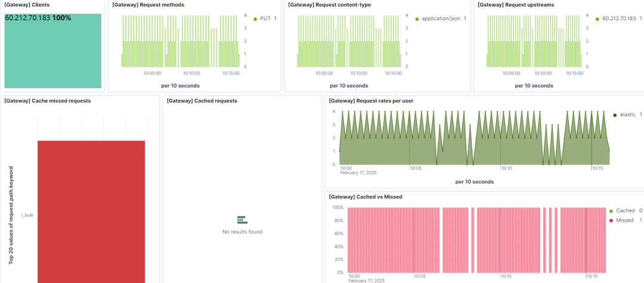Click the green 60.212.70.183 100% clients block
Viewport: 644px width, 283px height.
52,51
